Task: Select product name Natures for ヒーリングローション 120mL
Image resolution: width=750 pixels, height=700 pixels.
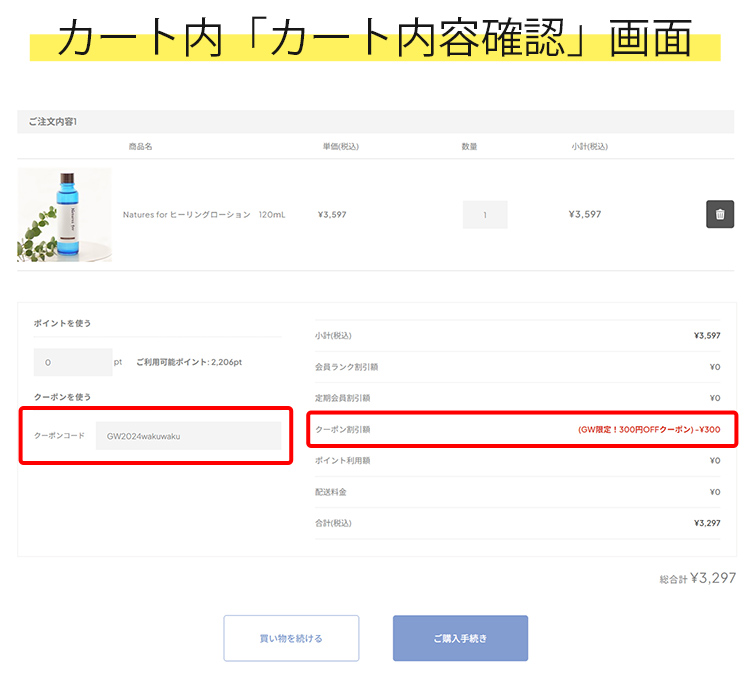Action: coord(204,215)
